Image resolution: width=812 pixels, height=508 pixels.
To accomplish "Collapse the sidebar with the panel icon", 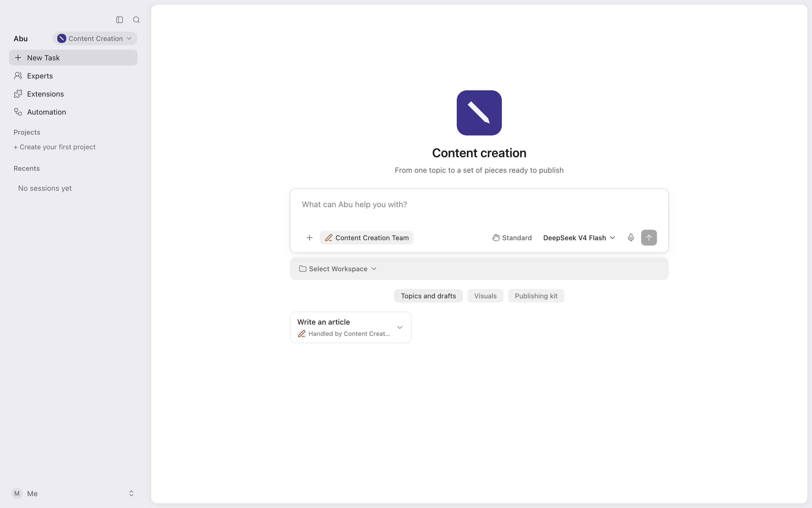I will (120, 20).
